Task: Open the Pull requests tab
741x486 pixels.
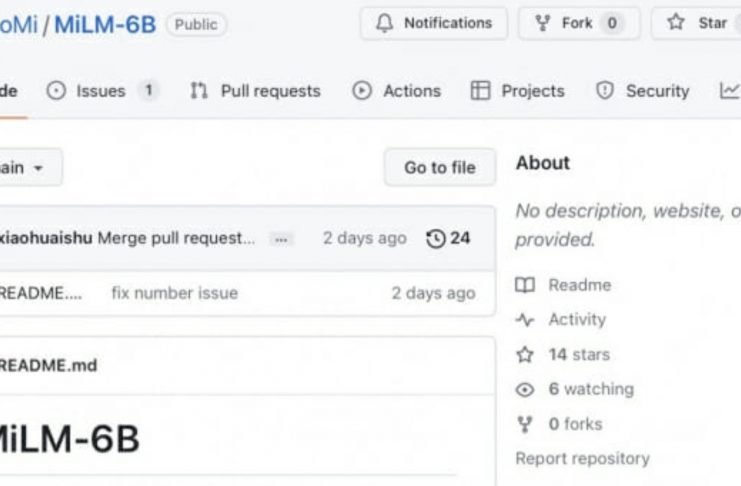Action: 255,90
